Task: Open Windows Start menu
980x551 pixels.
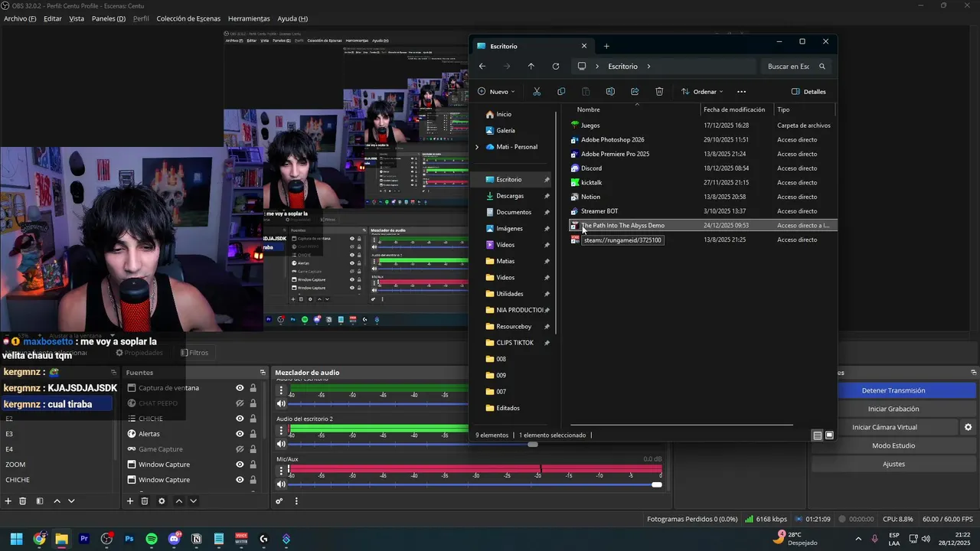Action: [x=16, y=539]
